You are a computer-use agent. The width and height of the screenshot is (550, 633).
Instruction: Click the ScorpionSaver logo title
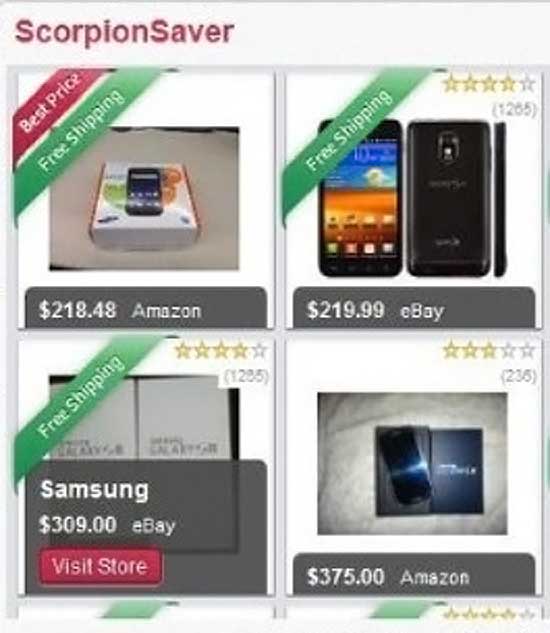(x=124, y=32)
